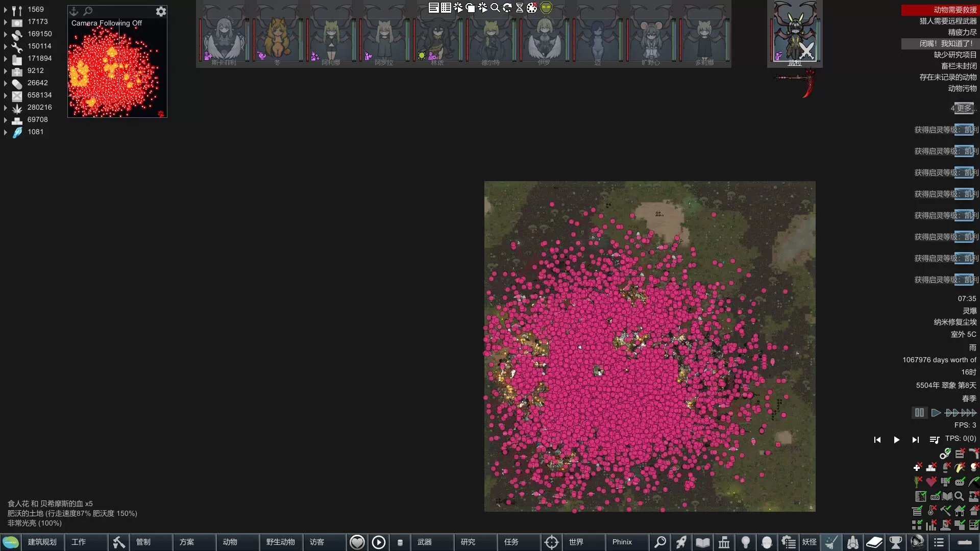
Task: Expand the 1569 food resource category
Action: (6, 10)
